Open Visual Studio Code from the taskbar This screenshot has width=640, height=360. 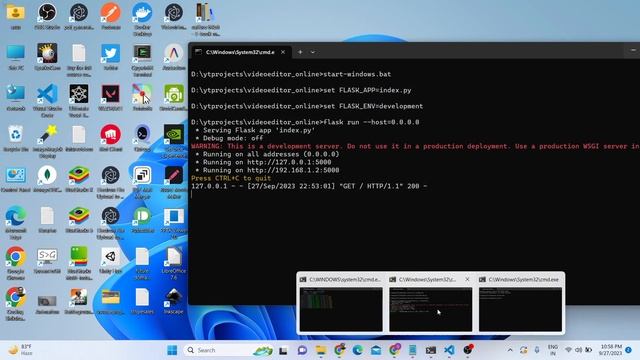[449, 350]
